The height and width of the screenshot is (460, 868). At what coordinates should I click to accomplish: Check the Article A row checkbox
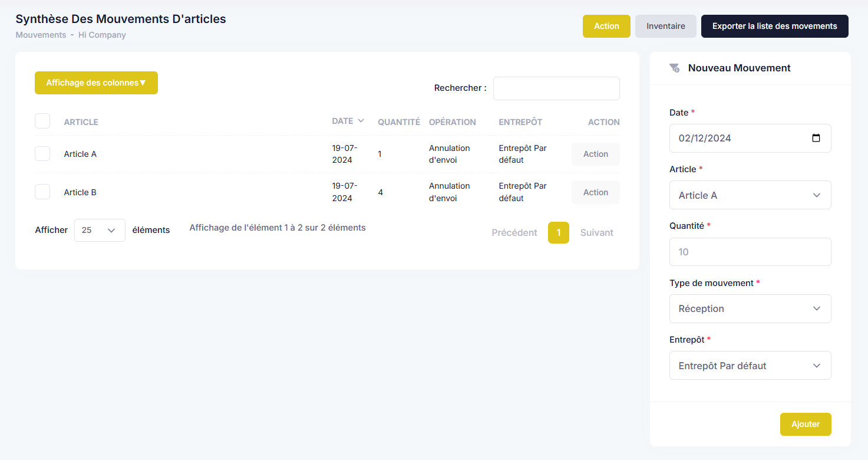[42, 154]
